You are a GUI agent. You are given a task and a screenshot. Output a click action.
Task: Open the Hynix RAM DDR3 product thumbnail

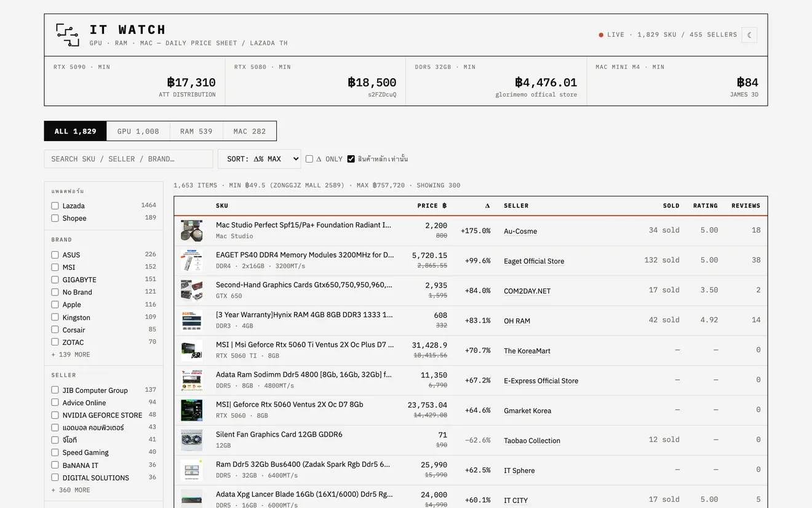[192, 320]
